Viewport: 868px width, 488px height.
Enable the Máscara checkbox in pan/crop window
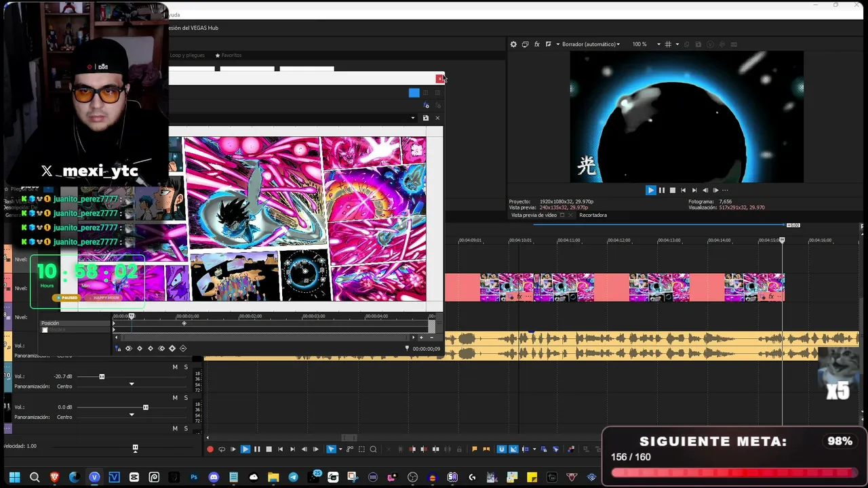coord(45,330)
